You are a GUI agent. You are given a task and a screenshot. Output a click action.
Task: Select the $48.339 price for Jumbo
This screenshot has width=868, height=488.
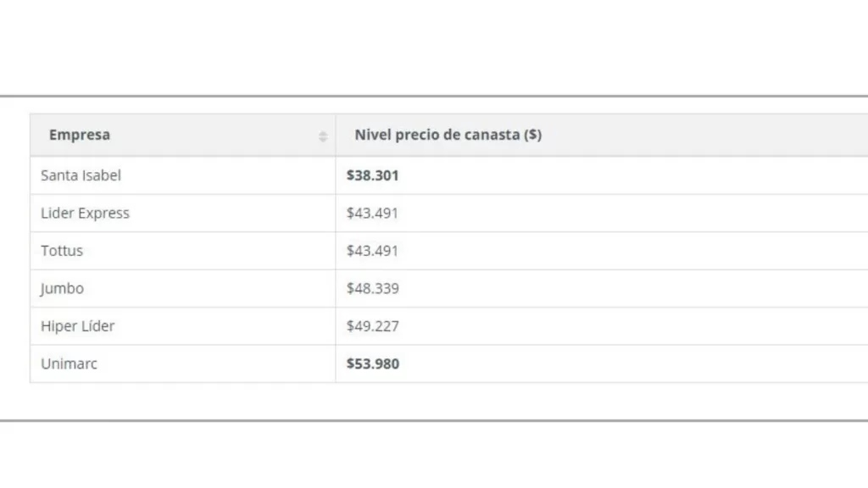click(373, 288)
